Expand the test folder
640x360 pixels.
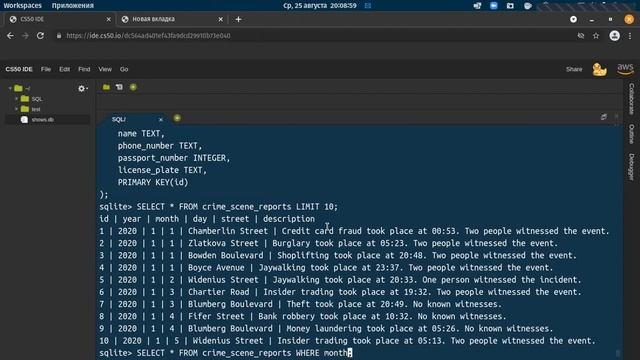(x=16, y=109)
